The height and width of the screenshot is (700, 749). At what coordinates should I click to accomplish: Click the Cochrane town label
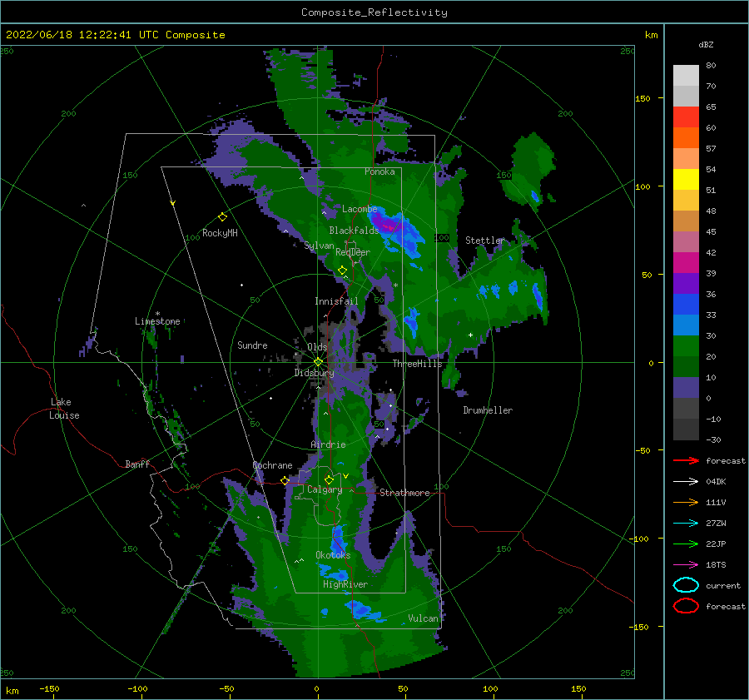[x=272, y=465]
